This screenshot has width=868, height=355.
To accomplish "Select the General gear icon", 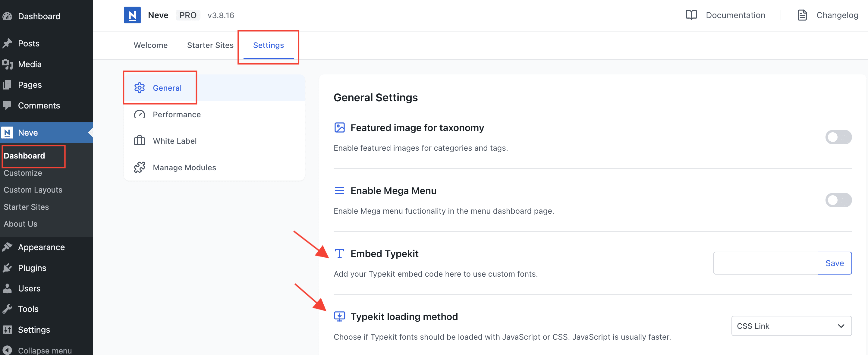I will coord(139,88).
